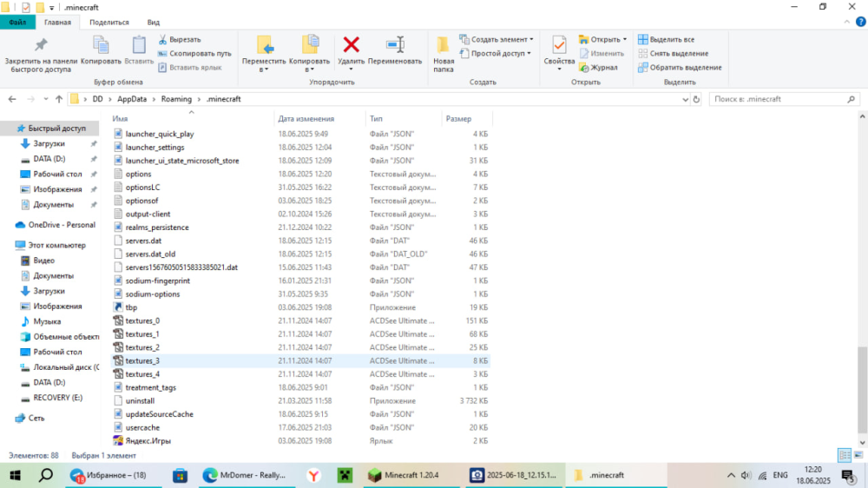Paste shortcut into folder
The height and width of the screenshot is (488, 868).
(190, 68)
